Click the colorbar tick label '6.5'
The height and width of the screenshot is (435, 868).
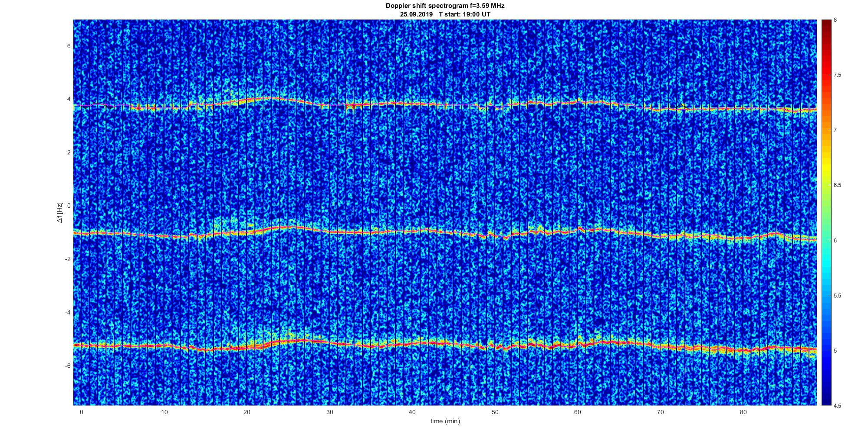coord(837,185)
